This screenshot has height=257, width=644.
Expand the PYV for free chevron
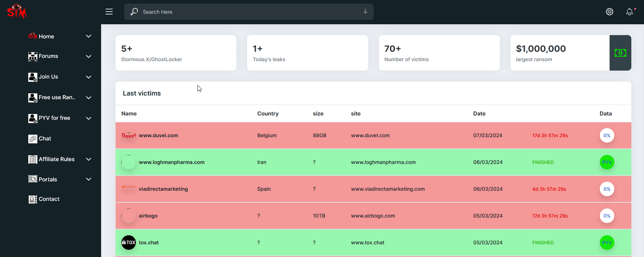(x=88, y=118)
